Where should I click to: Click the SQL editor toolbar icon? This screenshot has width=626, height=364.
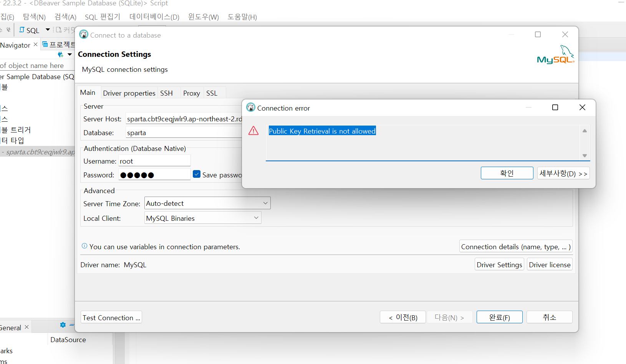tap(22, 30)
